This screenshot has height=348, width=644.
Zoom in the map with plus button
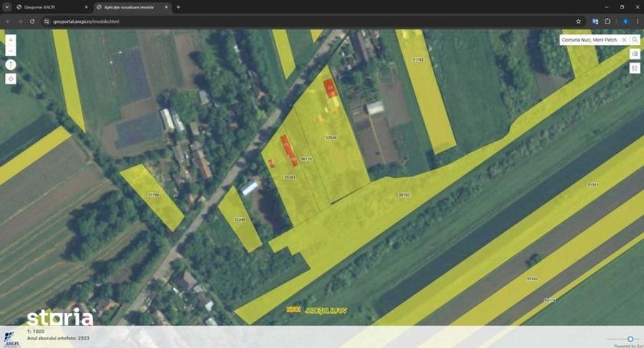pos(11,40)
